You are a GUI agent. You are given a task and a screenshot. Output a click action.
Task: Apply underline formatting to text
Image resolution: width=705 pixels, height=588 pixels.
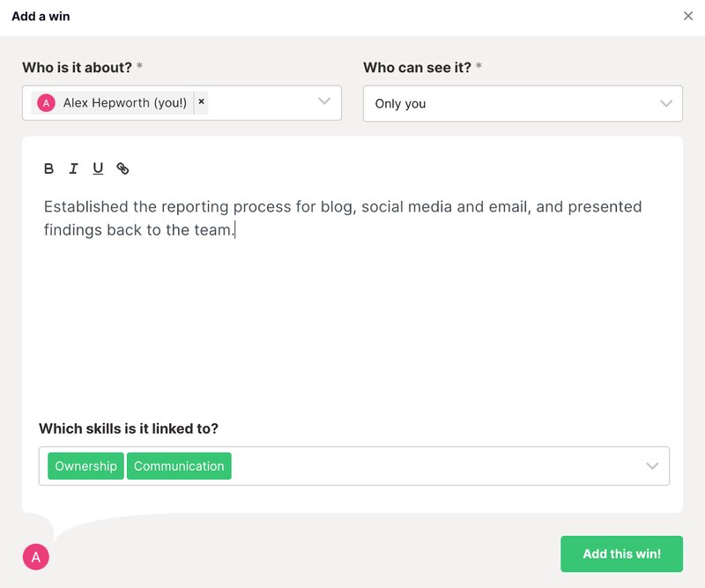(98, 168)
